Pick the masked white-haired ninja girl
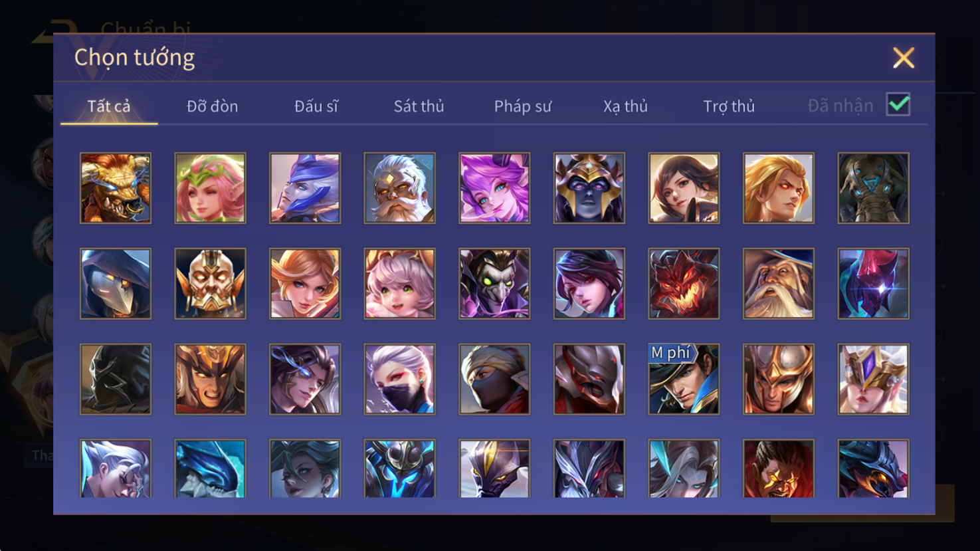The image size is (980, 551). (399, 379)
